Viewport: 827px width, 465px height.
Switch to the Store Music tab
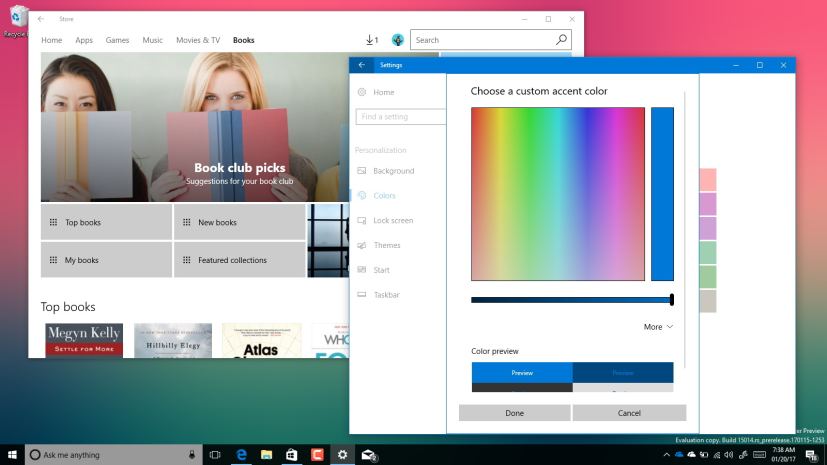click(x=152, y=40)
